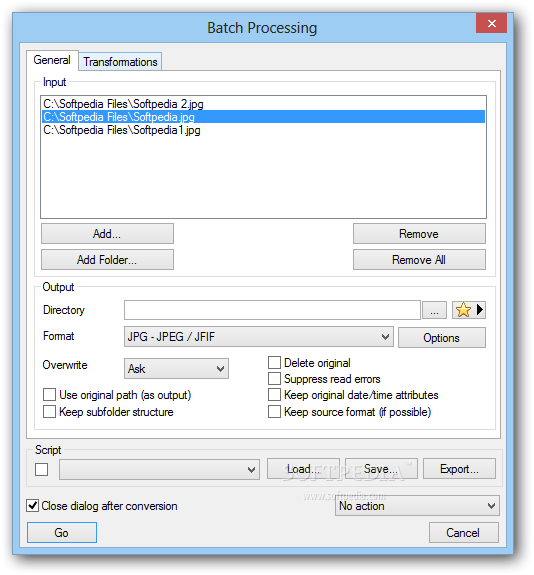
Task: Focus the output Directory text field
Action: tap(272, 310)
